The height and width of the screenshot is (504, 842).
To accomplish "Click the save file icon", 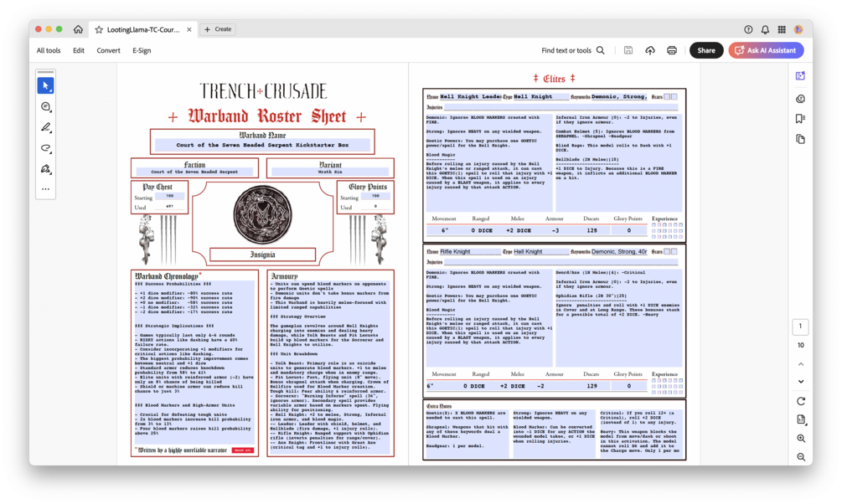I will 628,50.
